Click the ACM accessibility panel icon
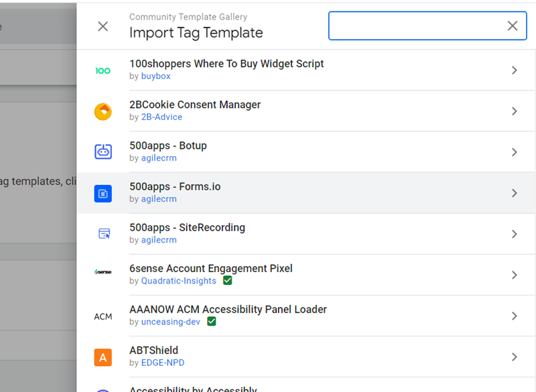This screenshot has height=392, width=536. [x=103, y=316]
